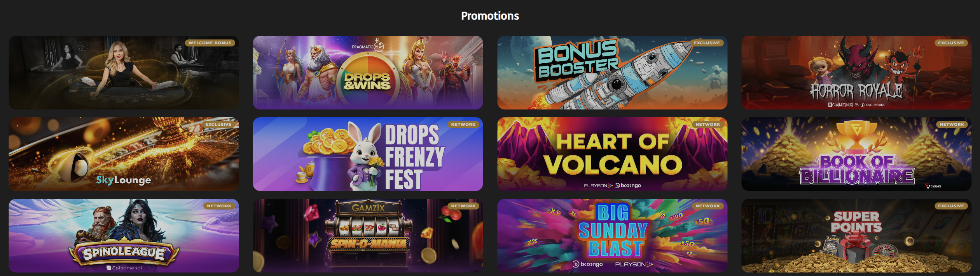Select the Heart of Volcano promotion

click(x=612, y=154)
